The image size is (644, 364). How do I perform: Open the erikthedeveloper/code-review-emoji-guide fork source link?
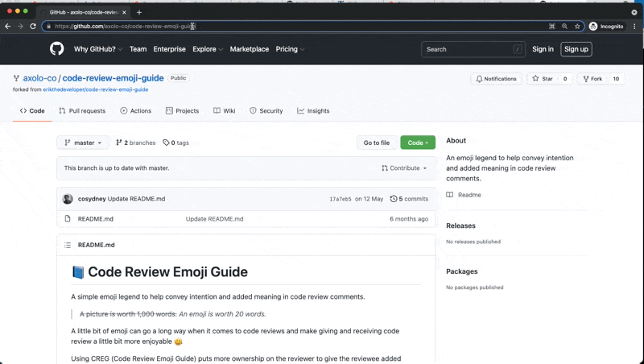tap(96, 89)
